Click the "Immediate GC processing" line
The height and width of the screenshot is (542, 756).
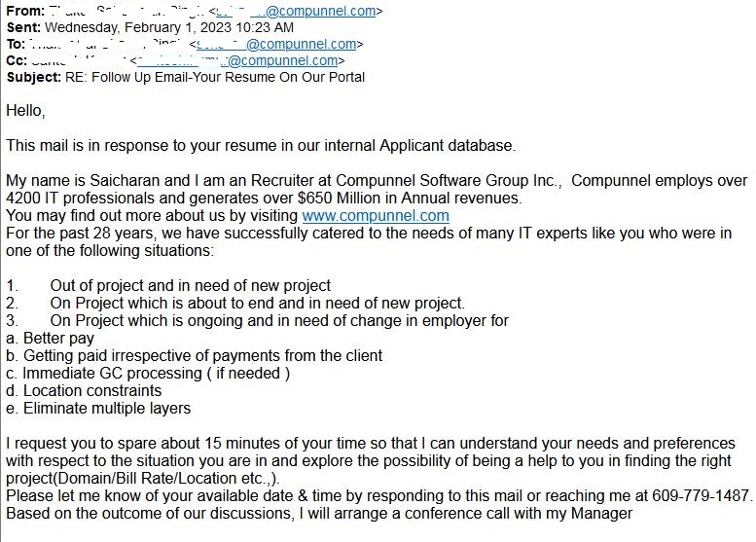click(x=148, y=374)
